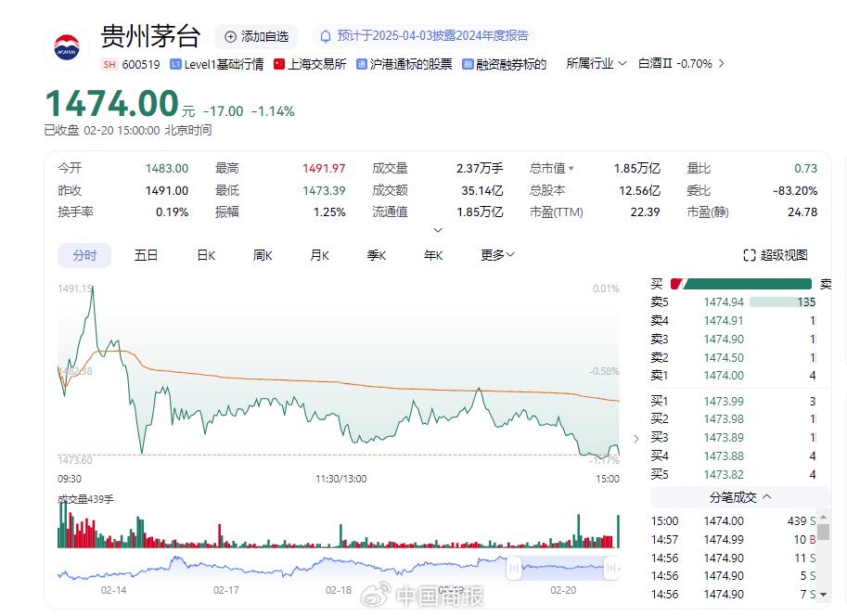
Task: Click the 最低 value 1473.39
Action: tap(324, 191)
